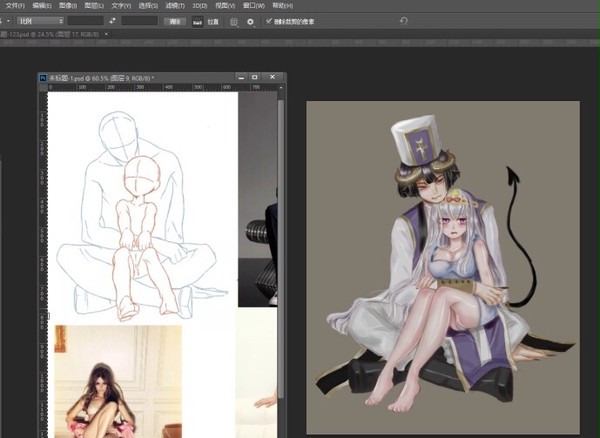The width and height of the screenshot is (600, 438).
Task: Open the 比例 ratio dropdown
Action: 41,21
